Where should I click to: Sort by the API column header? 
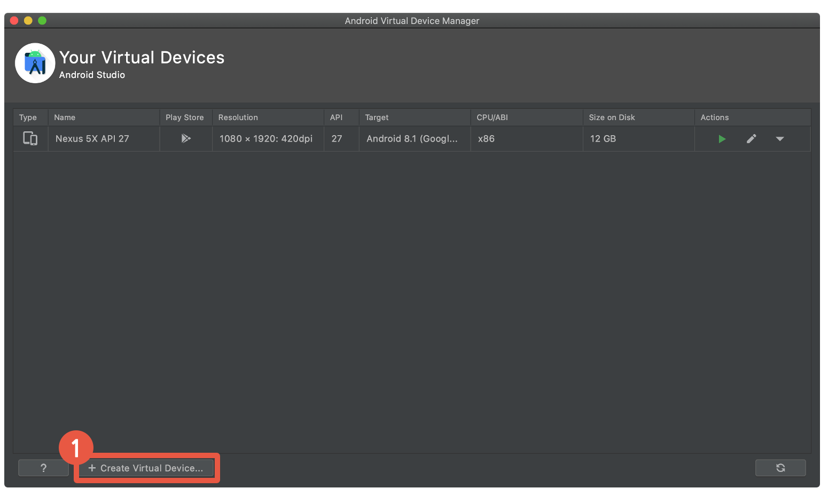pyautogui.click(x=341, y=117)
